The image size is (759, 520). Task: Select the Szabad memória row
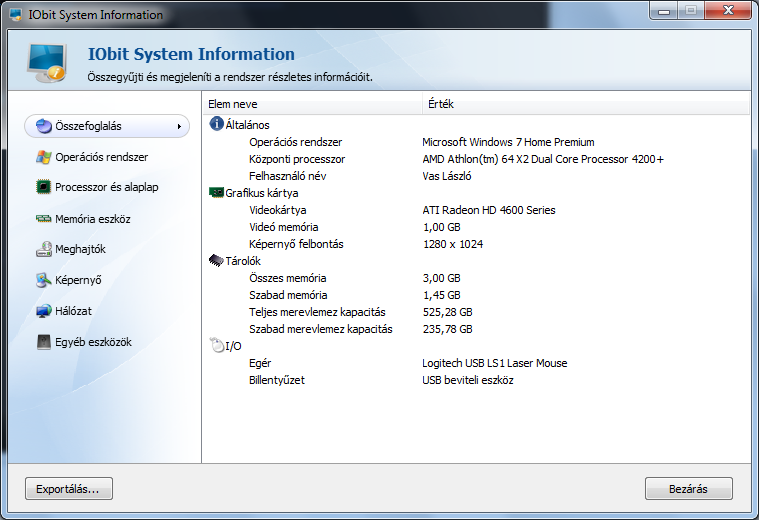pyautogui.click(x=476, y=295)
